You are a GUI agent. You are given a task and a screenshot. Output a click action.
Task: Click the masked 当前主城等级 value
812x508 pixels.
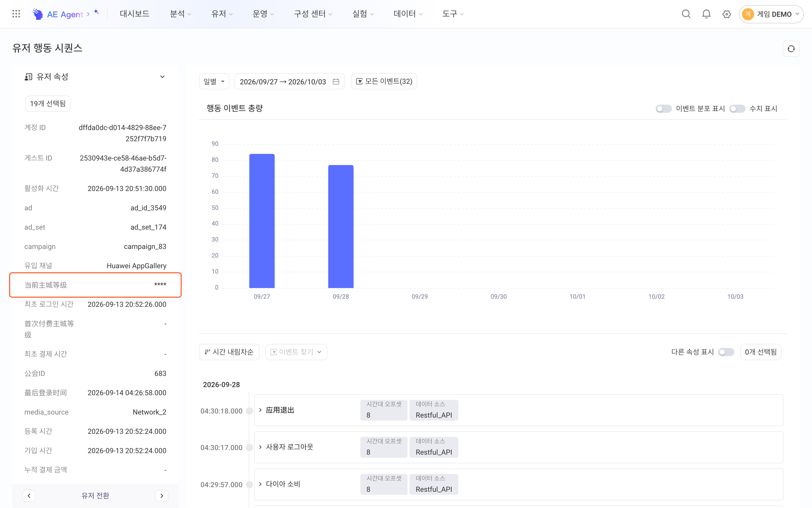click(x=160, y=285)
